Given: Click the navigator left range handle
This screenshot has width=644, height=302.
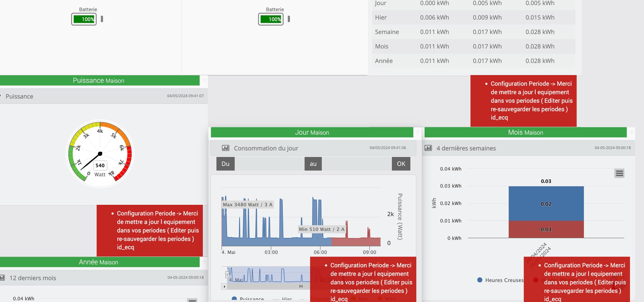Looking at the screenshot, I should pyautogui.click(x=227, y=274).
